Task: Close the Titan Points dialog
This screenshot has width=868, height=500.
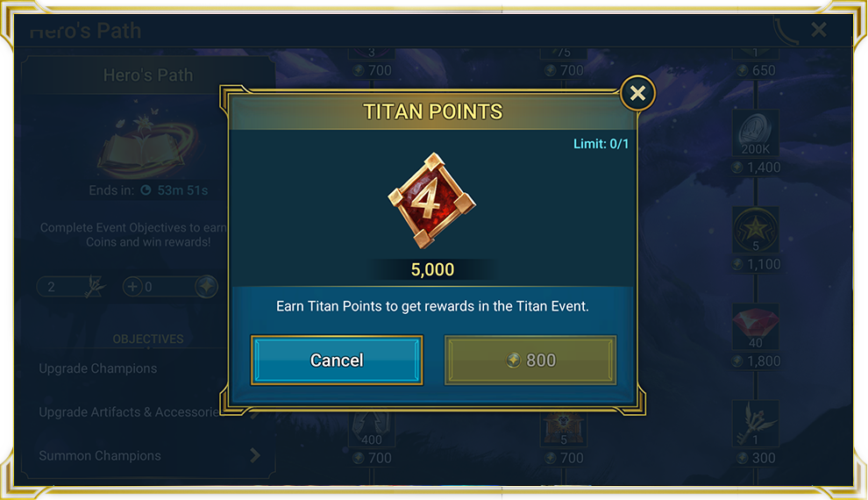Action: click(637, 93)
